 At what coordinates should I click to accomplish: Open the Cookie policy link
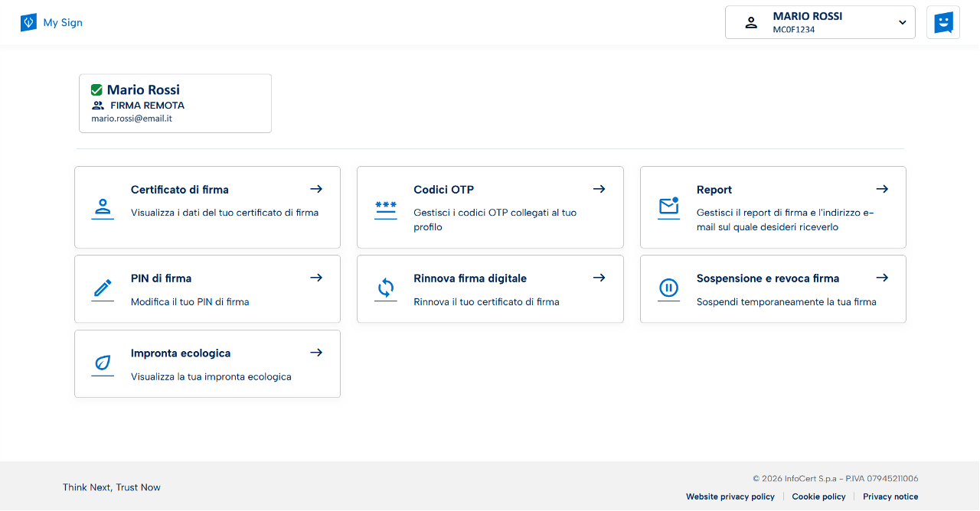click(x=818, y=496)
